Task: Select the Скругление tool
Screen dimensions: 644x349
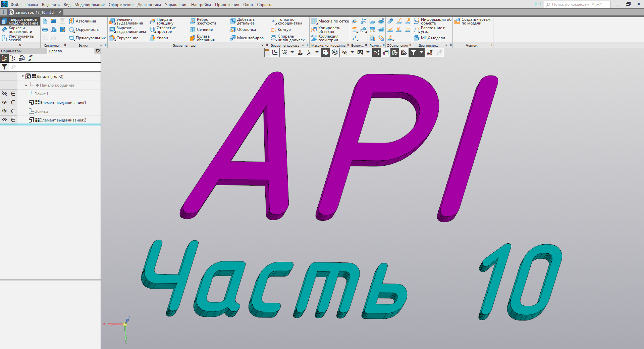Action: click(126, 38)
